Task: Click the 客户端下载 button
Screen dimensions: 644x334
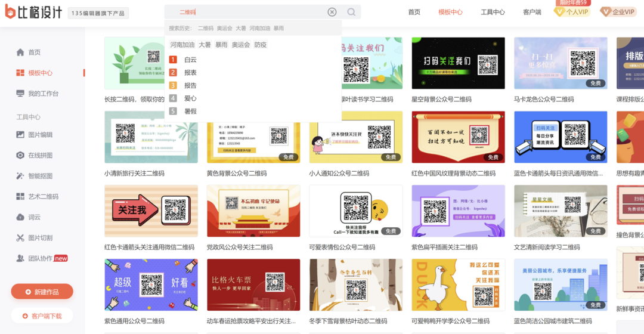Action: [42, 316]
